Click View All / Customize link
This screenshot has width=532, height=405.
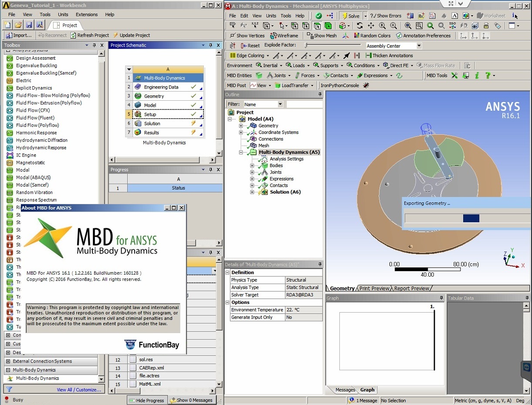(78, 390)
